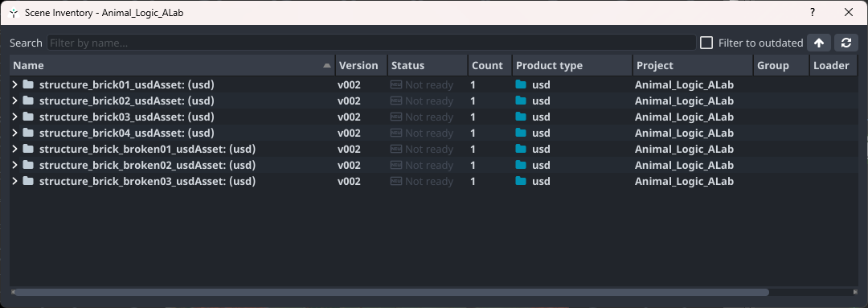Click the Not ready status icon for brick03

point(396,117)
